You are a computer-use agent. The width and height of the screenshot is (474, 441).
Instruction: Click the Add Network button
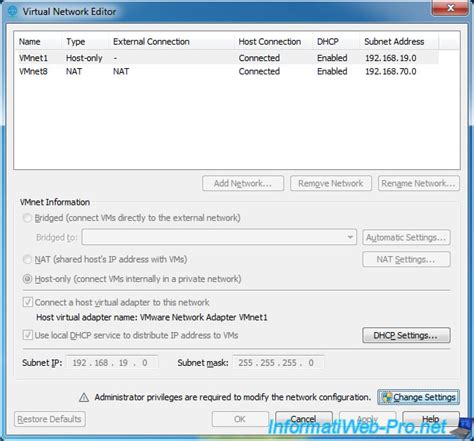243,183
